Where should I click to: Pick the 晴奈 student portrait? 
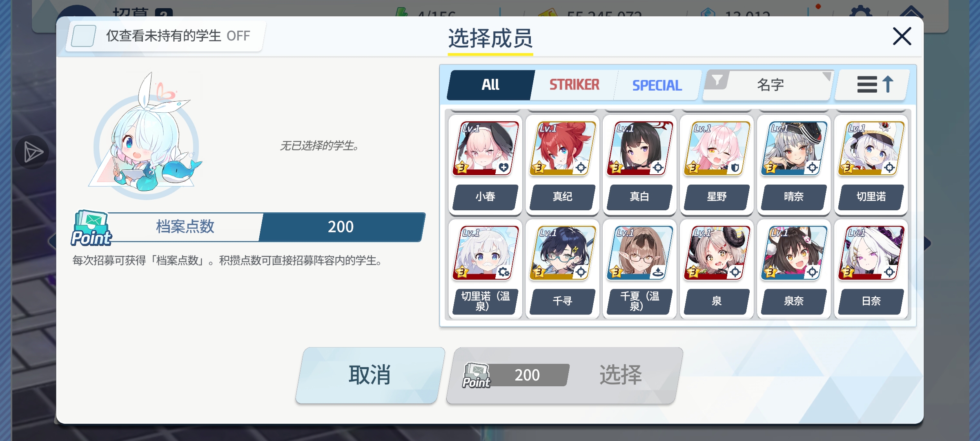[794, 149]
